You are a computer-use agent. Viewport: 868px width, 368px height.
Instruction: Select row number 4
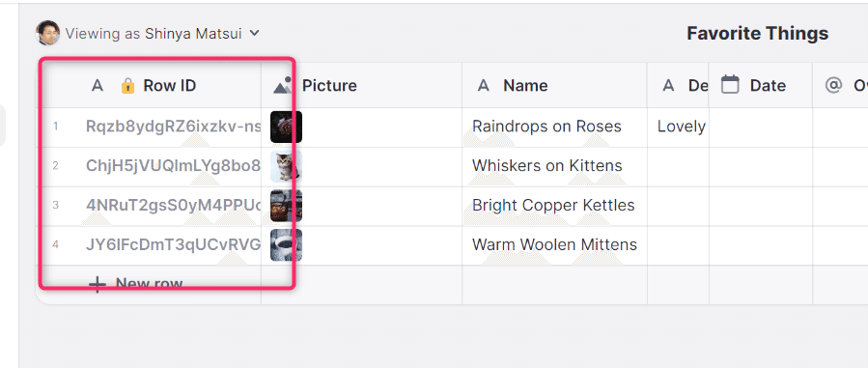(55, 244)
